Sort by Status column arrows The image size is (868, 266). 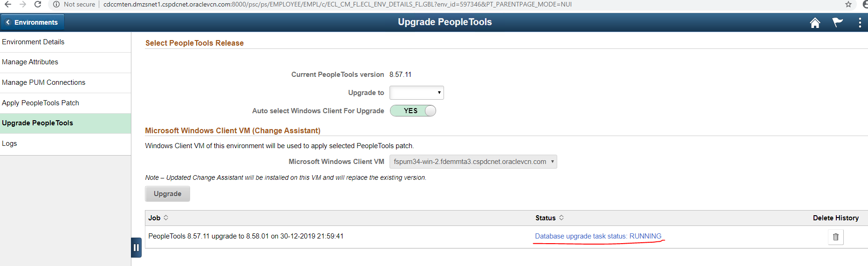(x=561, y=218)
